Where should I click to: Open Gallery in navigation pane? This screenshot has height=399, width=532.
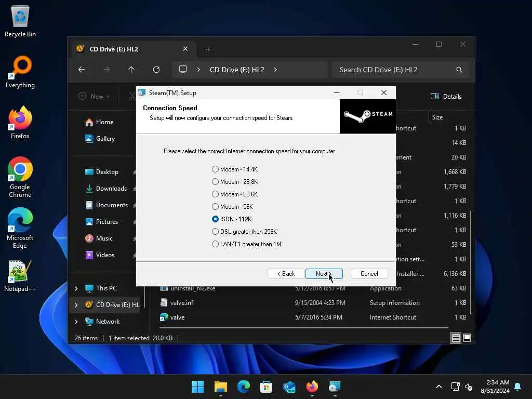(x=105, y=138)
